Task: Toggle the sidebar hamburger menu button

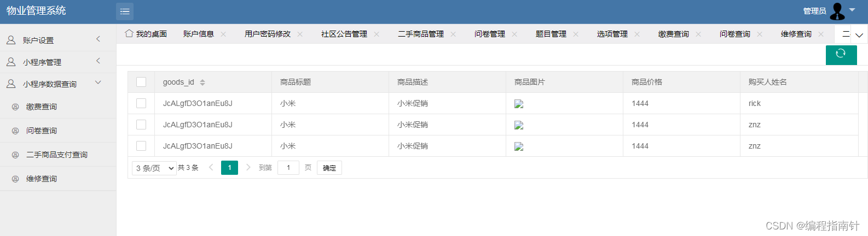Action: (125, 11)
